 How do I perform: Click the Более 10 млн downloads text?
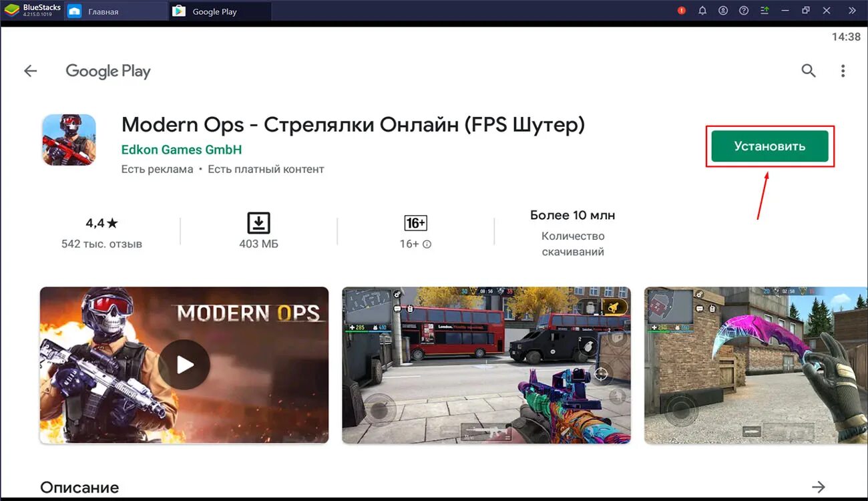pyautogui.click(x=573, y=215)
